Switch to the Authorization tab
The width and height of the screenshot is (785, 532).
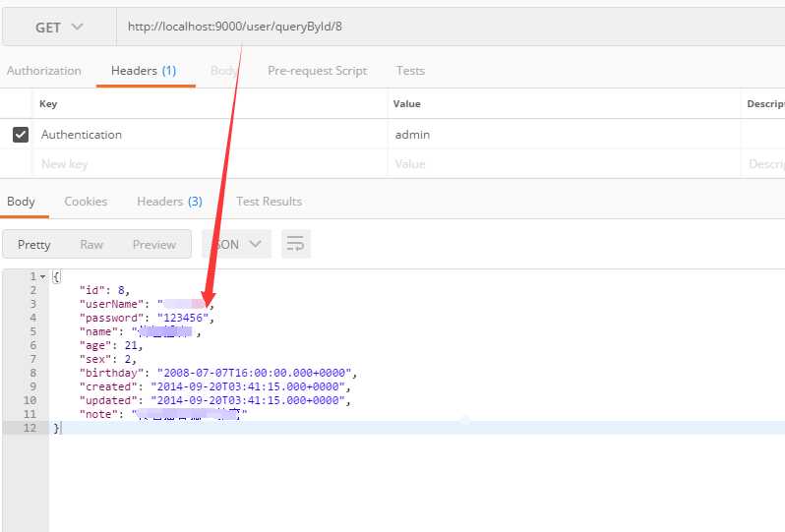pyautogui.click(x=43, y=71)
